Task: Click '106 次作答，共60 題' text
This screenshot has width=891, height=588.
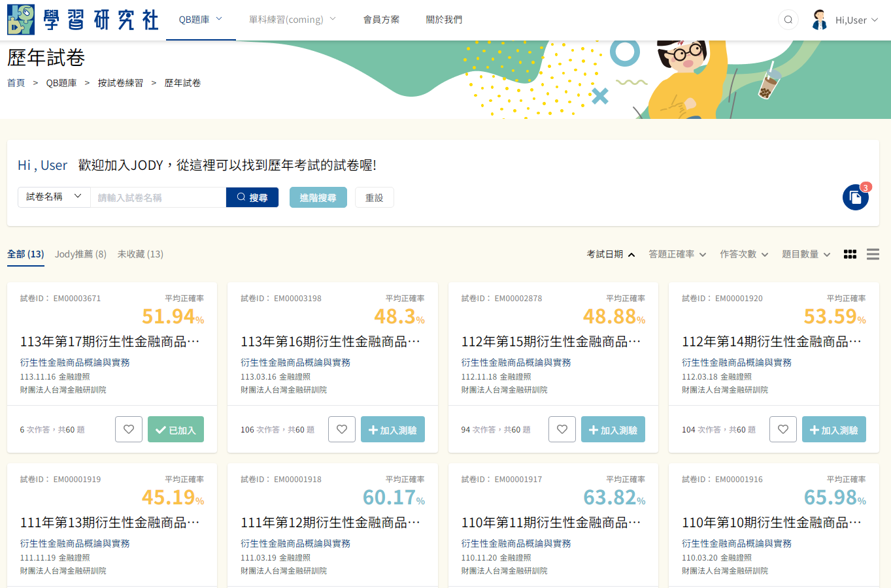Action: tap(277, 430)
